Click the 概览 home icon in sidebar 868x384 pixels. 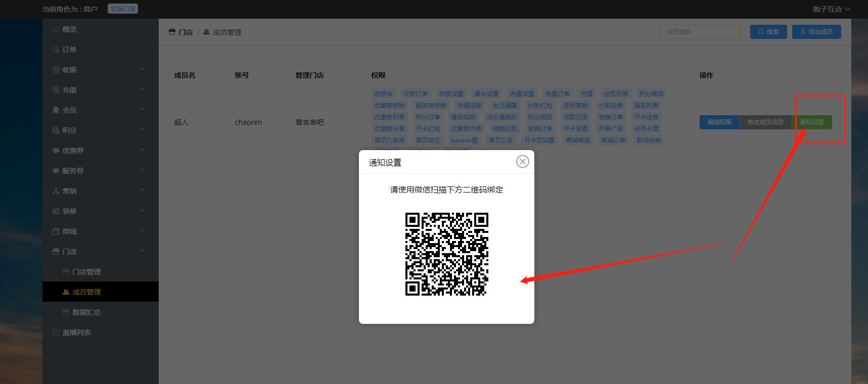[x=56, y=29]
